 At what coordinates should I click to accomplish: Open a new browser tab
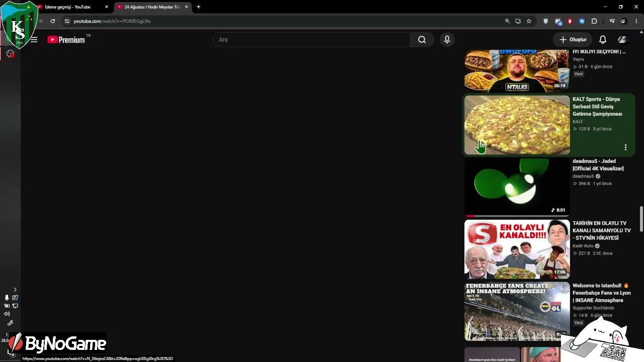(199, 7)
